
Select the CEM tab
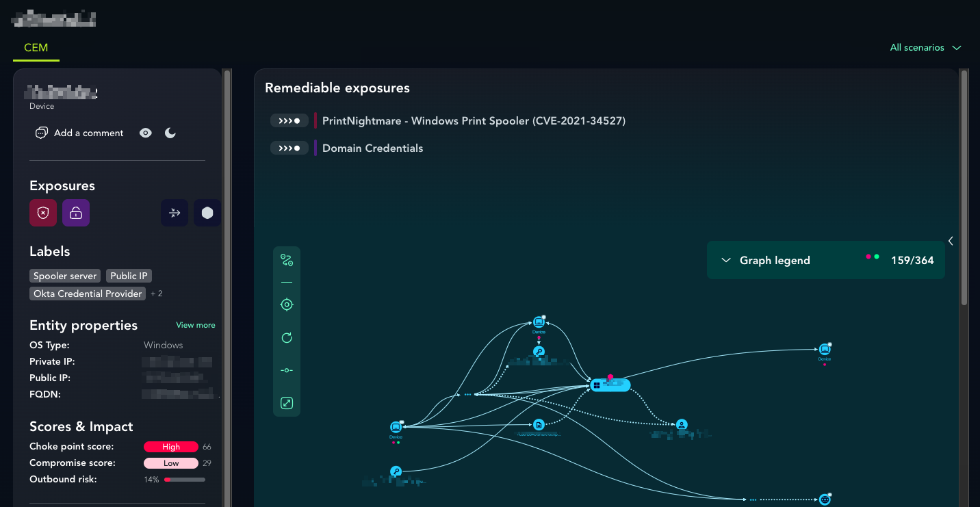coord(36,48)
